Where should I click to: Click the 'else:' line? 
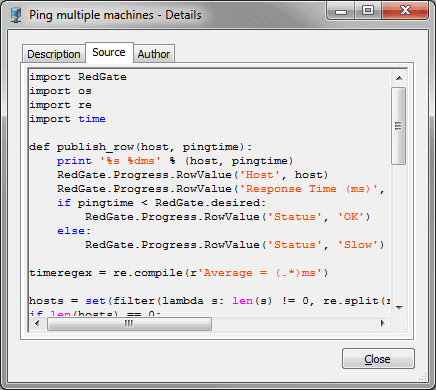click(x=74, y=231)
